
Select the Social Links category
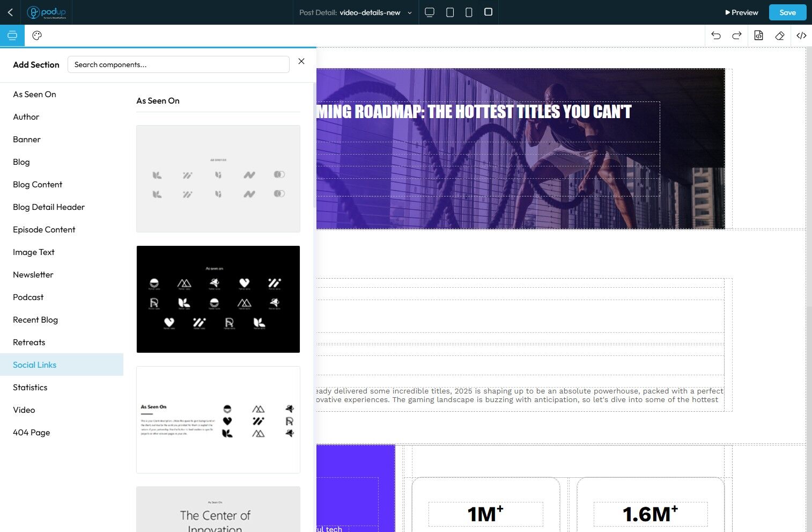[62, 365]
